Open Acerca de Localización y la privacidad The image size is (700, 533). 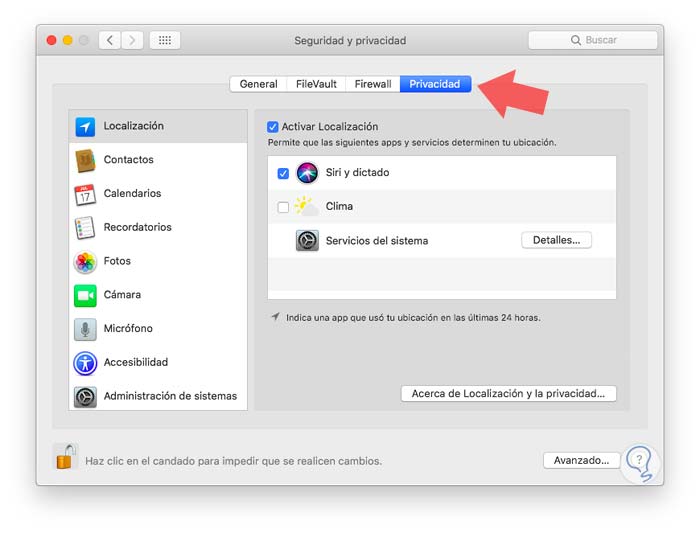click(x=508, y=394)
